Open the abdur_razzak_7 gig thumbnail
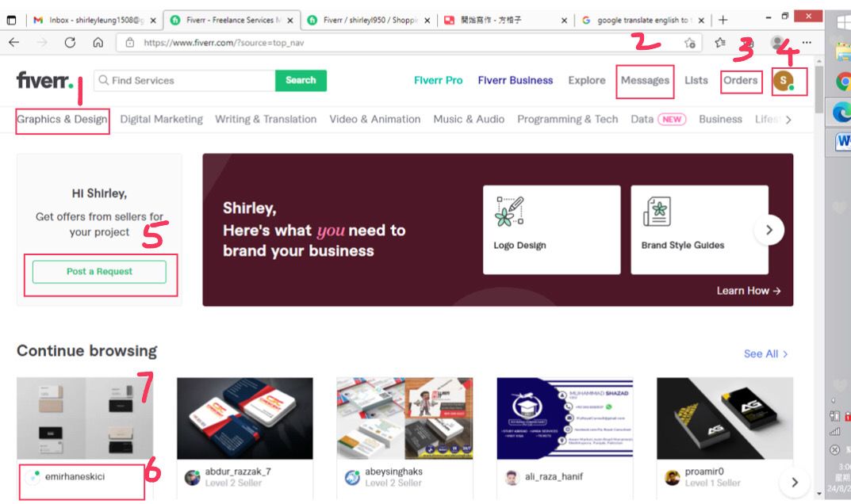Screen dimensions: 851x504 tap(245, 418)
